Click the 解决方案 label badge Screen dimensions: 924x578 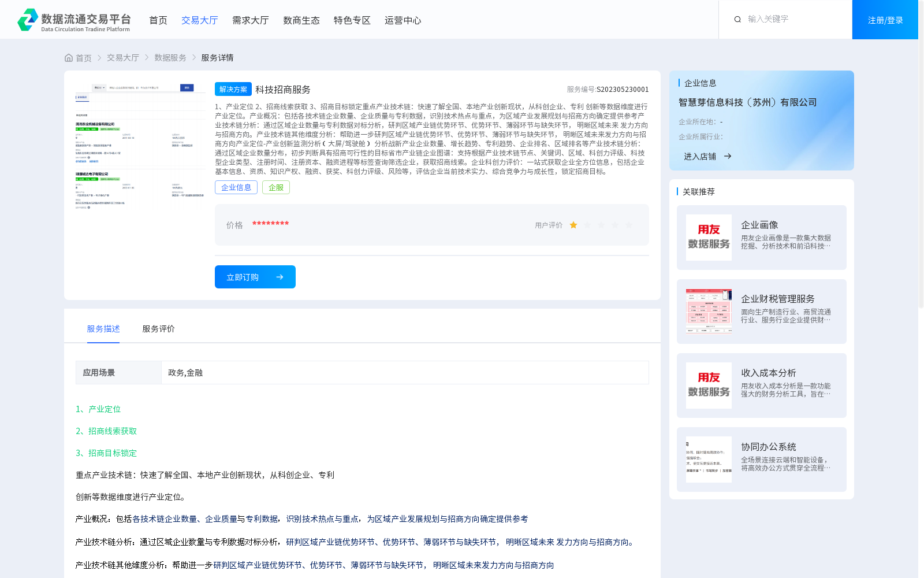pos(233,89)
